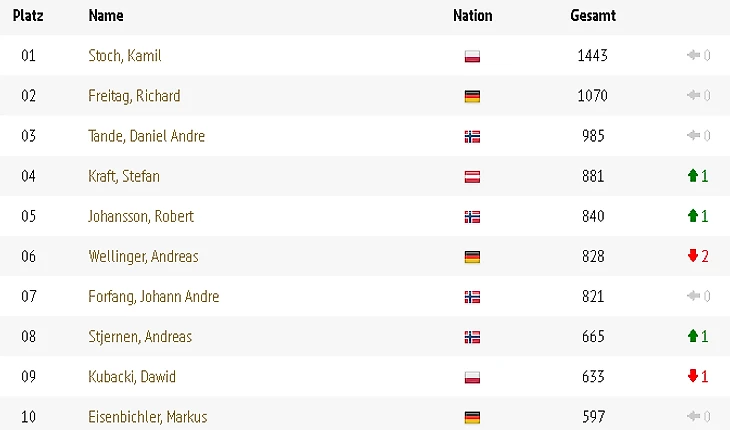Open Eisenbichler, Markus name link

coord(148,416)
